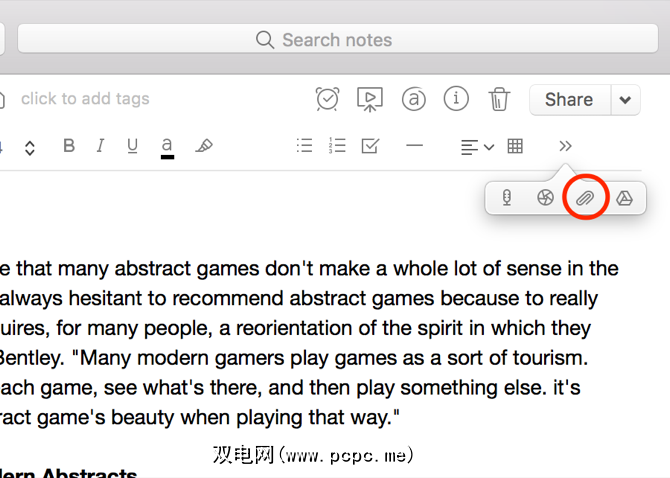This screenshot has height=478, width=670.
Task: Click the paperclip attach file icon
Action: (585, 198)
